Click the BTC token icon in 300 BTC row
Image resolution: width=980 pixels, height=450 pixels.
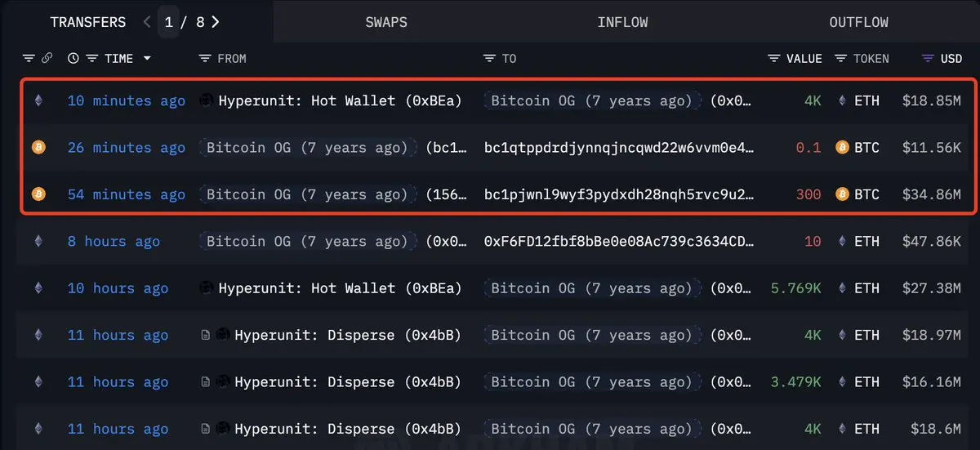[842, 194]
